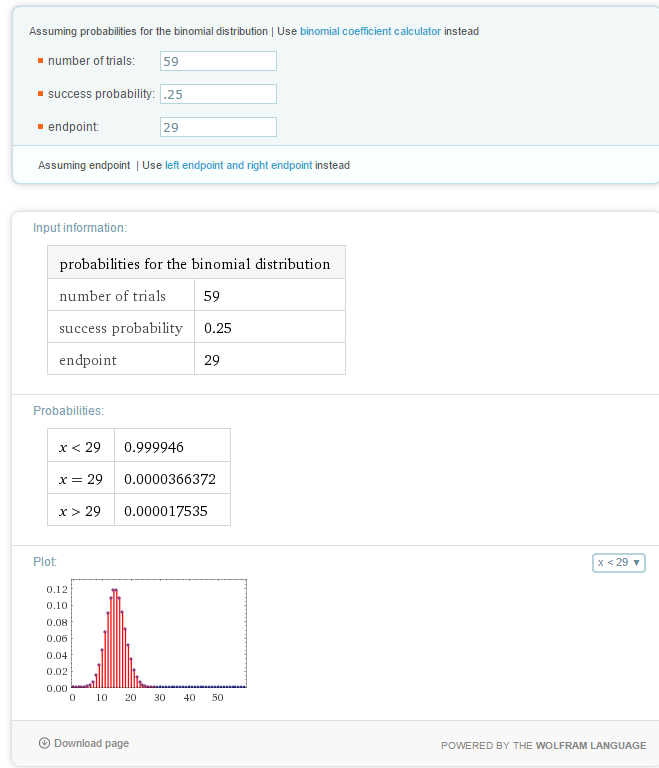
Task: Open the Wolfram Language link in footer
Action: coord(590,745)
